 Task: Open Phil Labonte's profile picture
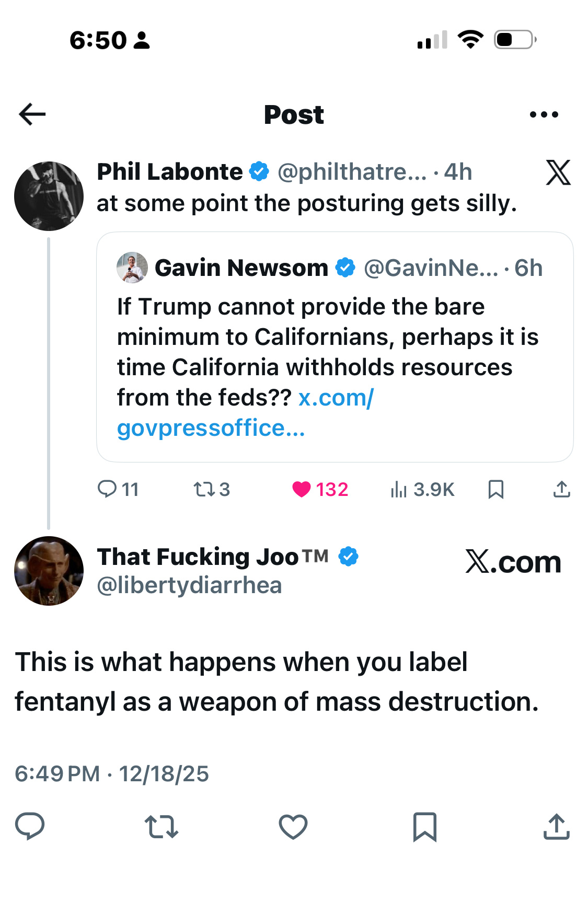(x=49, y=196)
